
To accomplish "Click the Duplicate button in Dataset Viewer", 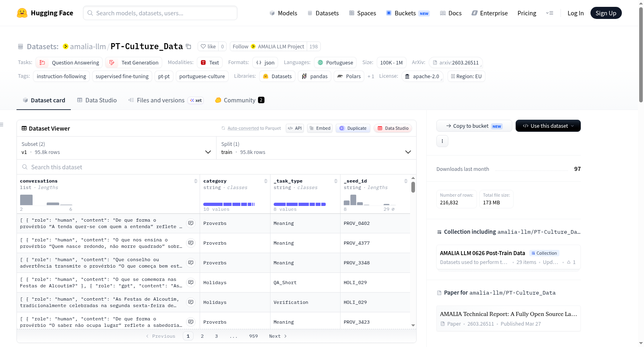I will (x=353, y=128).
